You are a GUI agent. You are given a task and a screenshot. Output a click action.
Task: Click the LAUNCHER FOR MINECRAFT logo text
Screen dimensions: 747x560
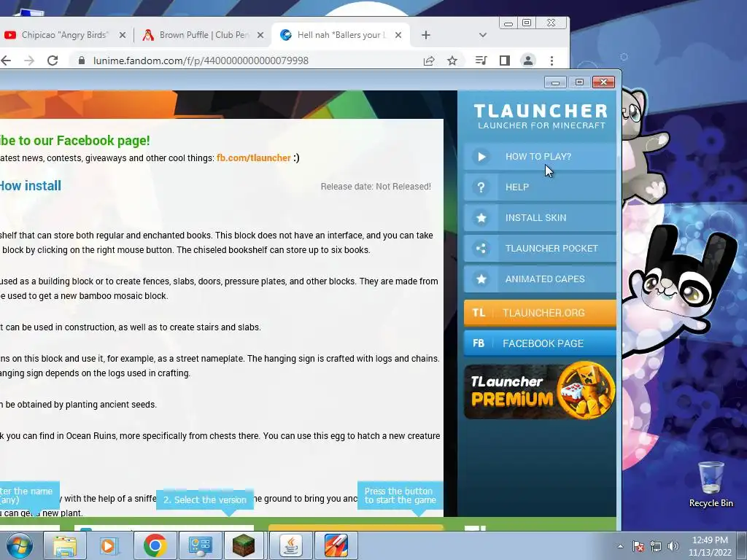pos(541,125)
